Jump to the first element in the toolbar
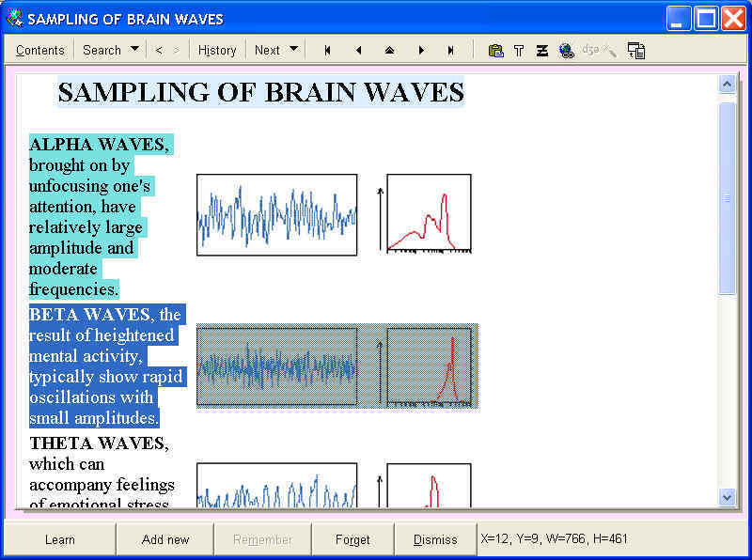The width and height of the screenshot is (752, 560). pyautogui.click(x=327, y=51)
